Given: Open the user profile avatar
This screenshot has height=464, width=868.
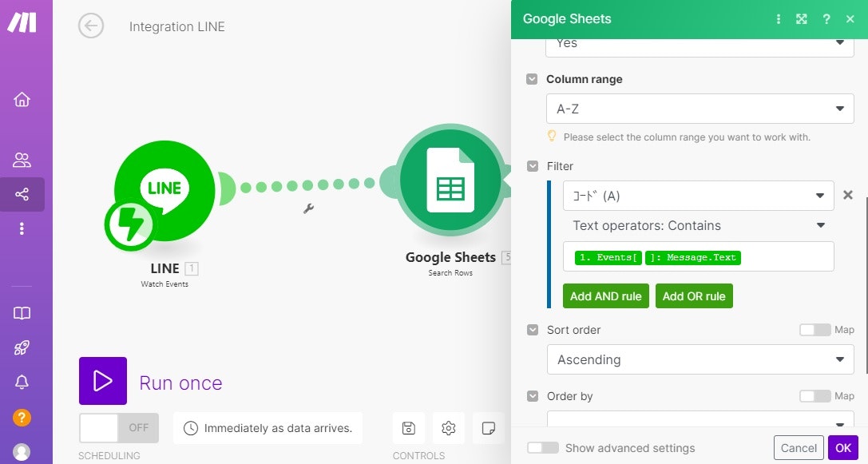Looking at the screenshot, I should pyautogui.click(x=22, y=452).
